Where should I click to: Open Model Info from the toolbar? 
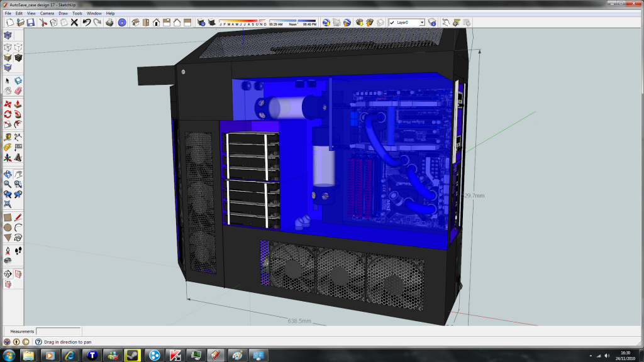click(x=122, y=23)
